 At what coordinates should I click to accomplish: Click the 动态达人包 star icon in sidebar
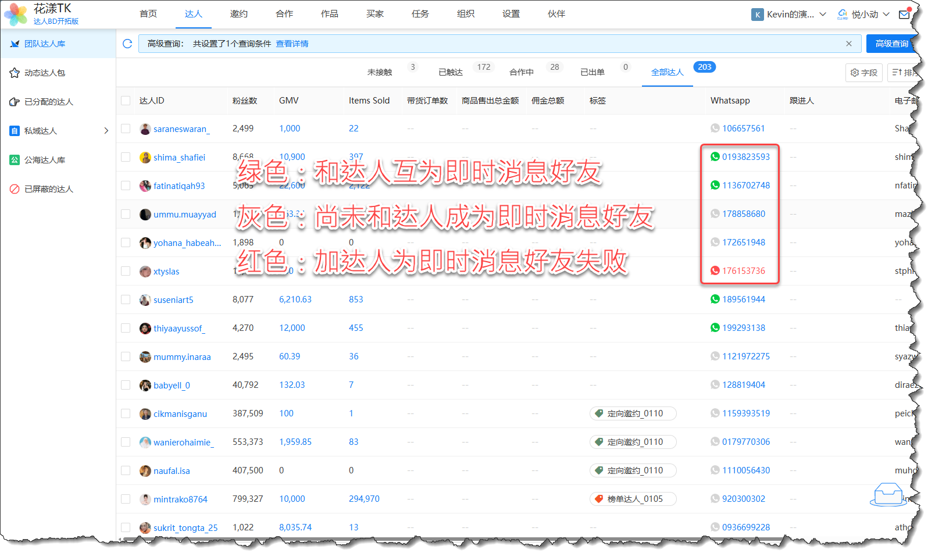point(15,73)
